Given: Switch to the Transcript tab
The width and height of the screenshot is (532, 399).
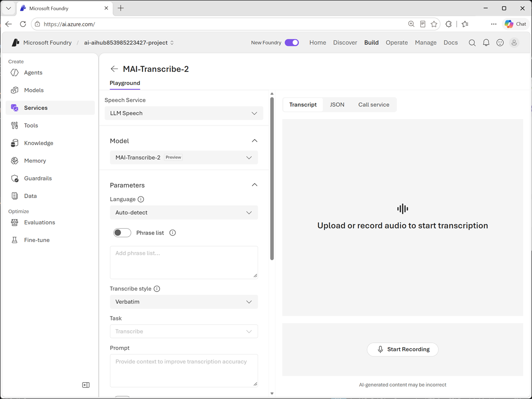Looking at the screenshot, I should (303, 105).
